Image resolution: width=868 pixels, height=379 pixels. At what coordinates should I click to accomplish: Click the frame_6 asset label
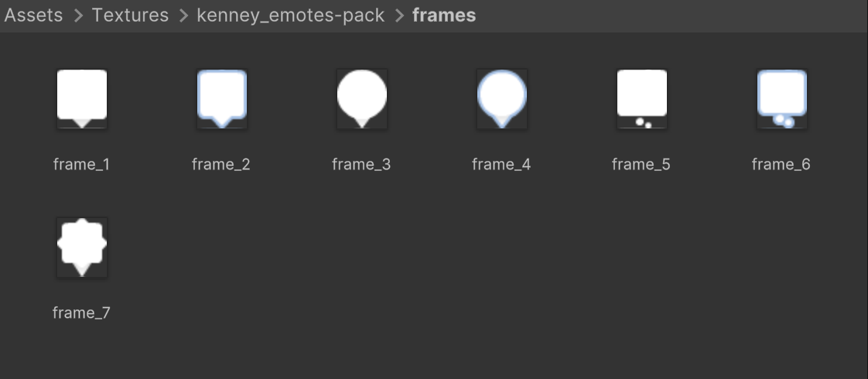pos(781,165)
